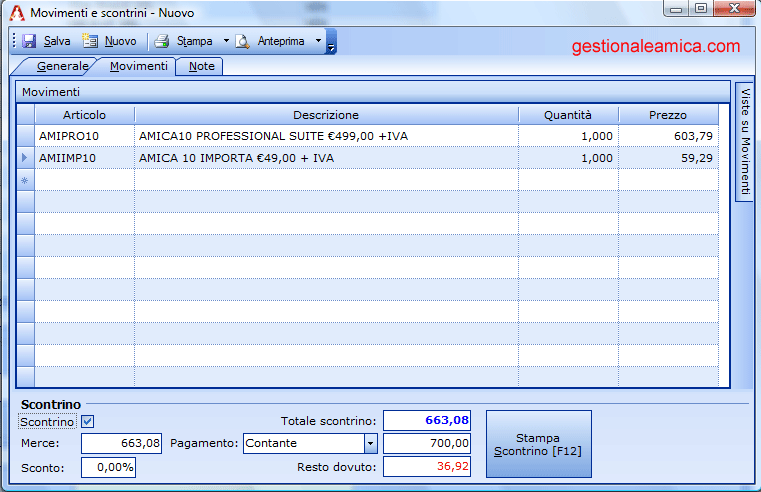761x492 pixels.
Task: Click the Stampa printer icon
Action: [x=161, y=41]
